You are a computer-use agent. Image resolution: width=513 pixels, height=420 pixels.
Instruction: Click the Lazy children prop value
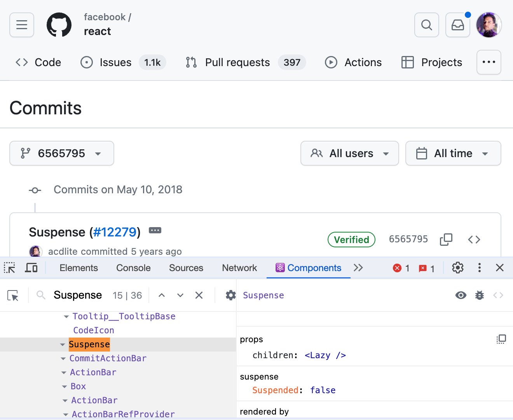point(325,355)
